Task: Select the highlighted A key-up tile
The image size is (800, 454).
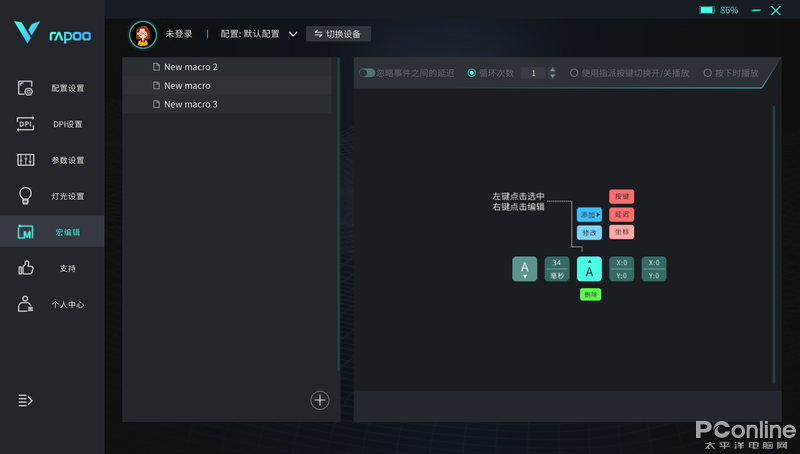Action: point(589,269)
